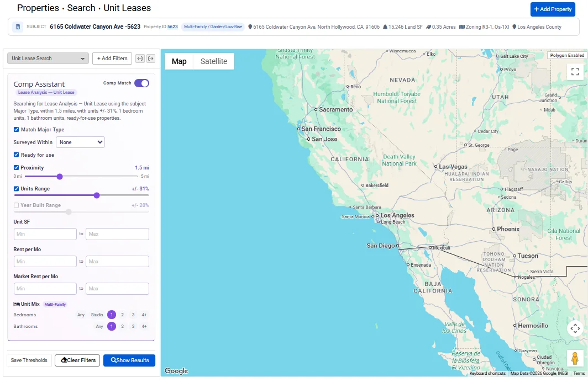Viewport: 588px width, 382px height.
Task: Uncheck the Units Range checkbox
Action: coord(16,188)
